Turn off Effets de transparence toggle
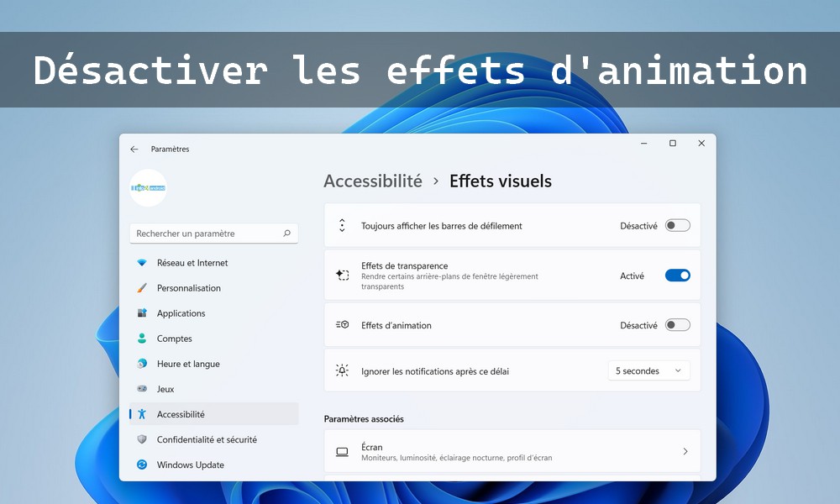This screenshot has width=840, height=504. [678, 276]
